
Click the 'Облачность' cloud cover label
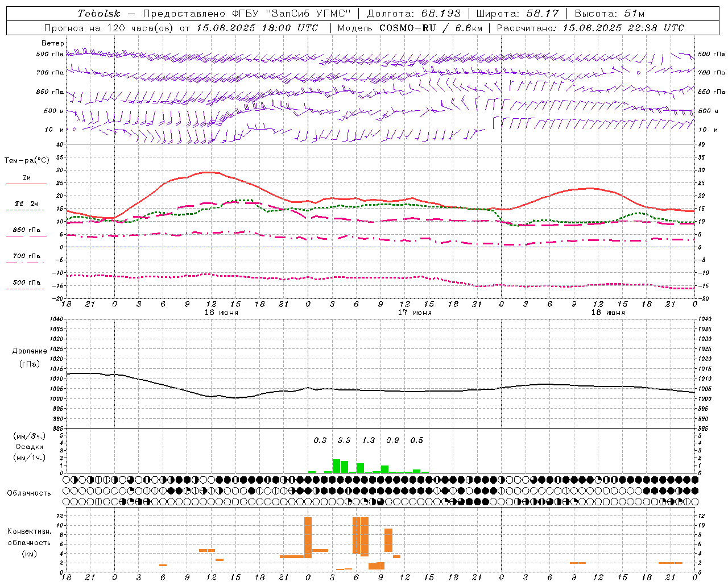29,493
